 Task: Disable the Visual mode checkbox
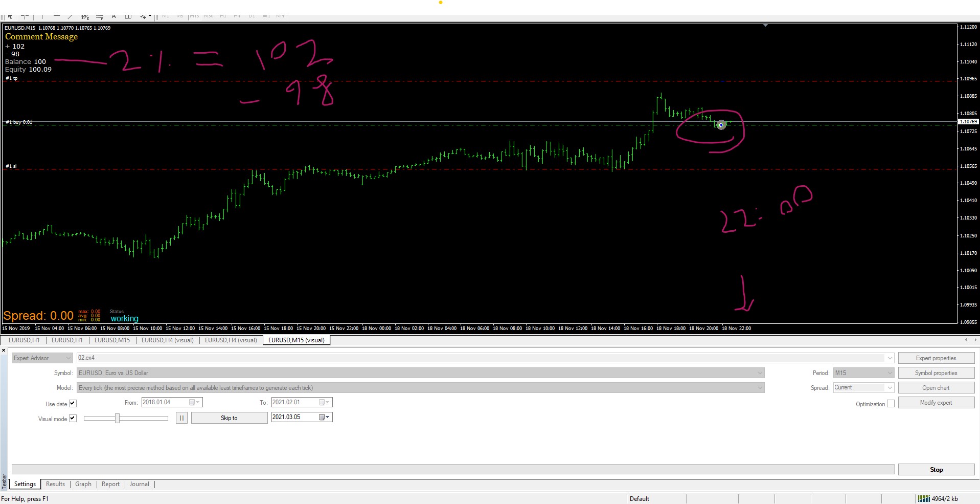73,418
